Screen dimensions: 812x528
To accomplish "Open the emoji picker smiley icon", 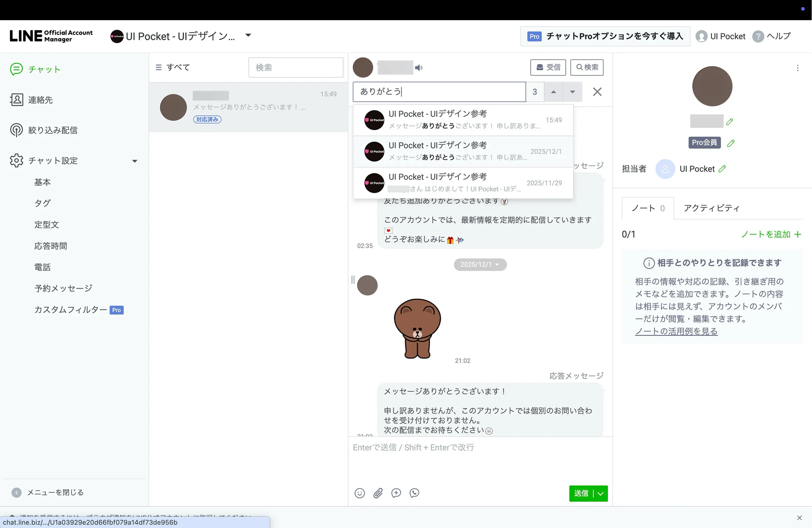I will [x=360, y=493].
